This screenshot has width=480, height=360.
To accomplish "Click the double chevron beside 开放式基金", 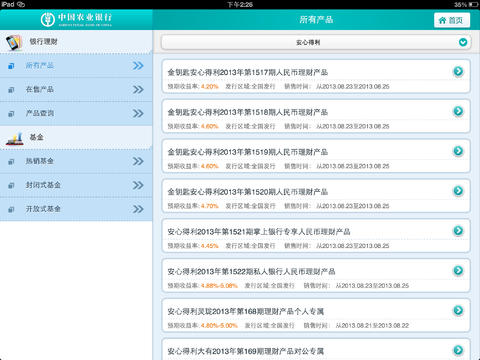I will point(138,209).
